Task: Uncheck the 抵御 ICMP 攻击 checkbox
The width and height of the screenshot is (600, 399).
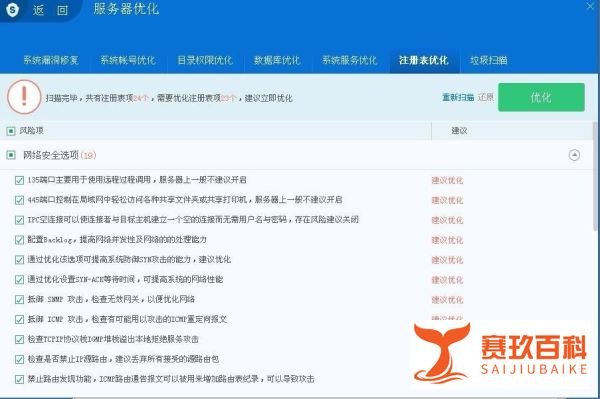Action: (19, 319)
